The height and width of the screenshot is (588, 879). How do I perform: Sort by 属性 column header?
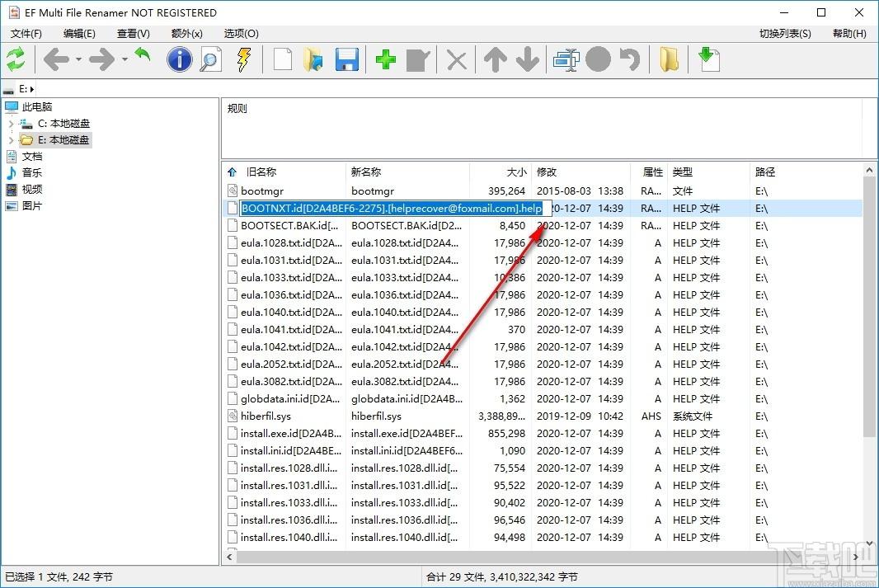pyautogui.click(x=652, y=172)
